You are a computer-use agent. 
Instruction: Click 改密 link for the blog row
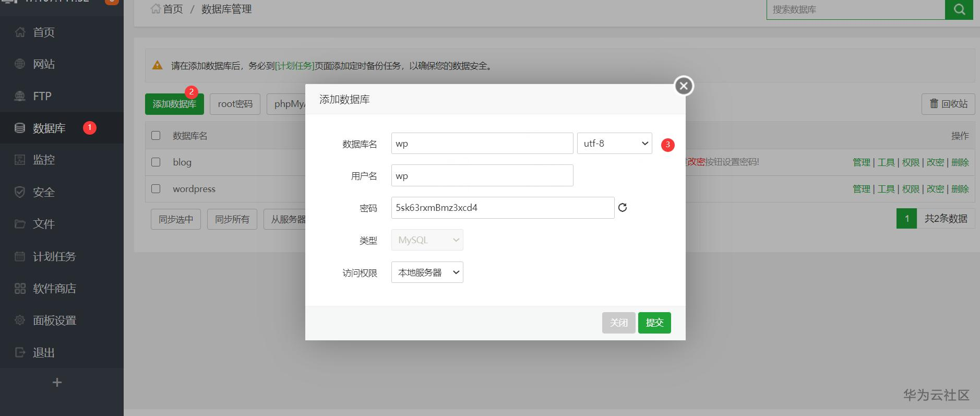click(x=935, y=162)
